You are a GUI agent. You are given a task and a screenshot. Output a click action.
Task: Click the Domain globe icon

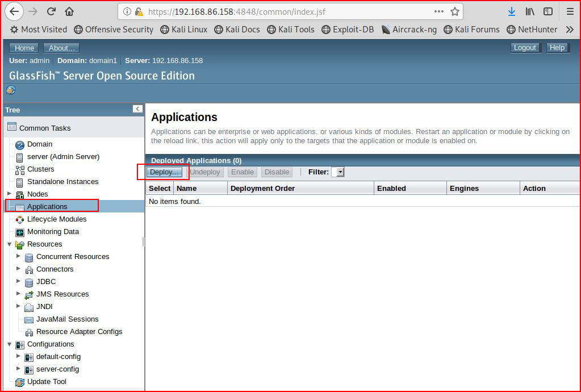[20, 145]
